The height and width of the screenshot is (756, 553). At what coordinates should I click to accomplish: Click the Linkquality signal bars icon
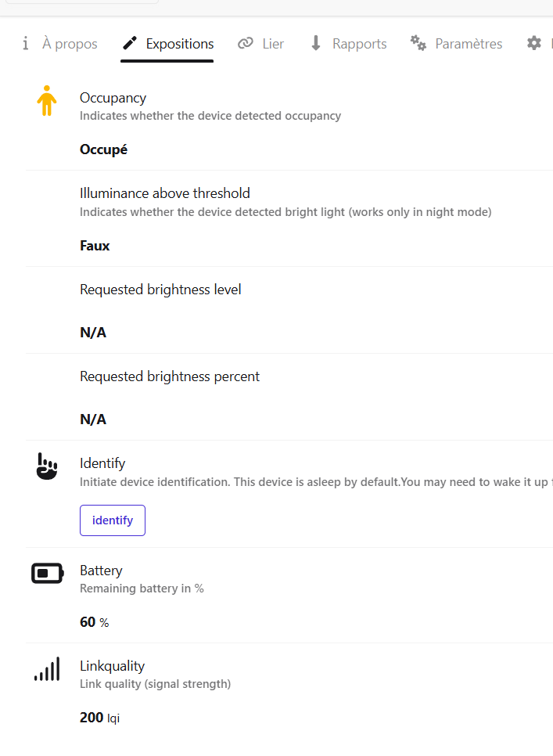(47, 669)
